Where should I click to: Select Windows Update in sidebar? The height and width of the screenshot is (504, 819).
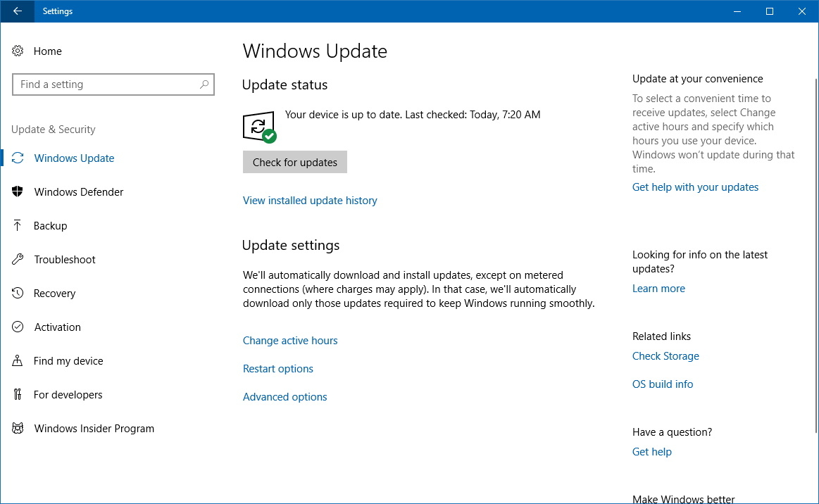point(74,158)
